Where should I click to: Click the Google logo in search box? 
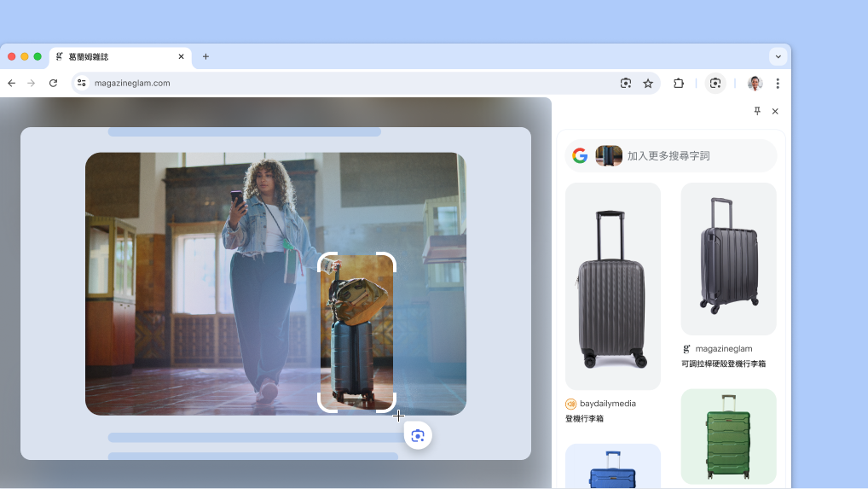pos(580,155)
